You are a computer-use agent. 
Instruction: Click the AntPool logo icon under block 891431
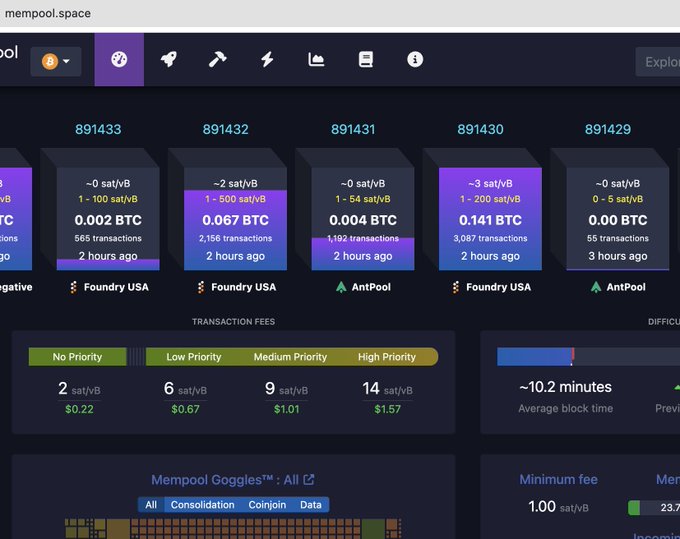point(341,287)
